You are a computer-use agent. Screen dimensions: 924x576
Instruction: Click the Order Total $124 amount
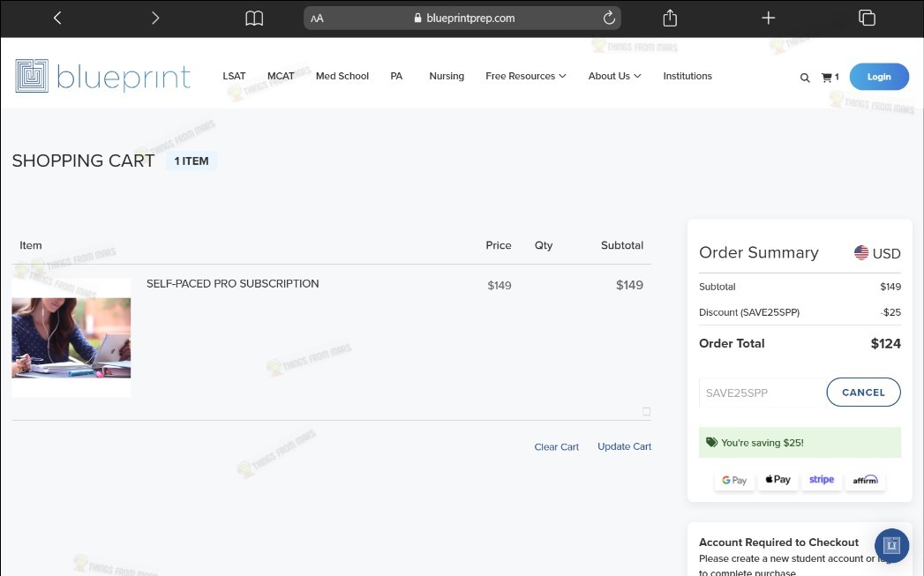[886, 344]
